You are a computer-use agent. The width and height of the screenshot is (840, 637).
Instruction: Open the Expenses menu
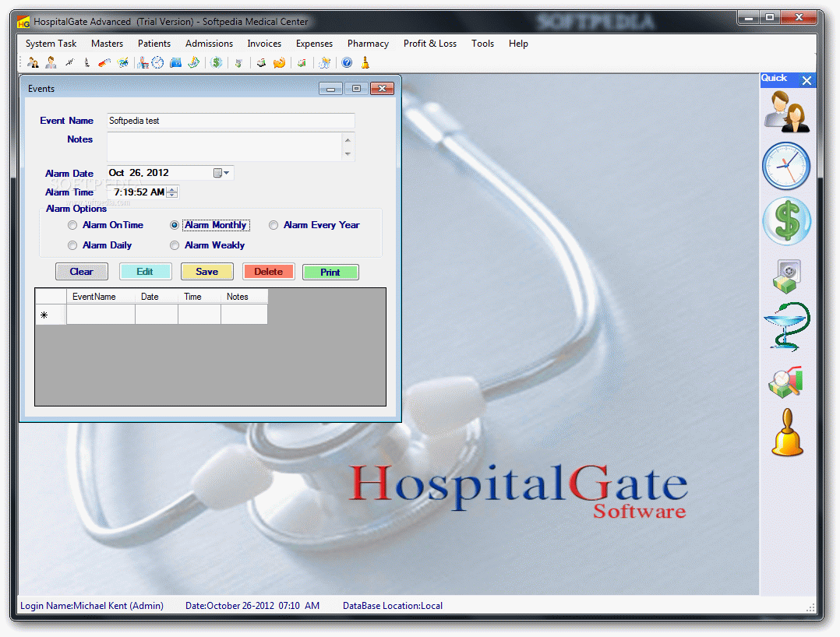point(314,44)
